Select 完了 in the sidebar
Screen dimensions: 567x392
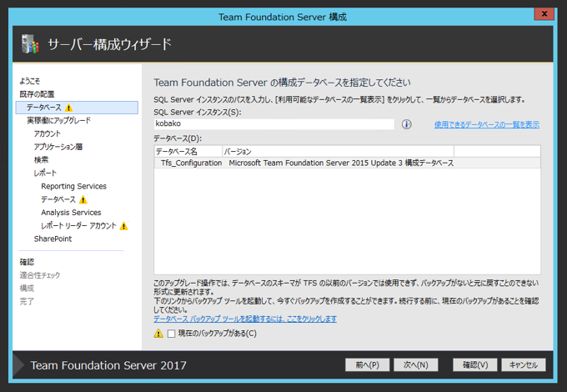coord(27,301)
